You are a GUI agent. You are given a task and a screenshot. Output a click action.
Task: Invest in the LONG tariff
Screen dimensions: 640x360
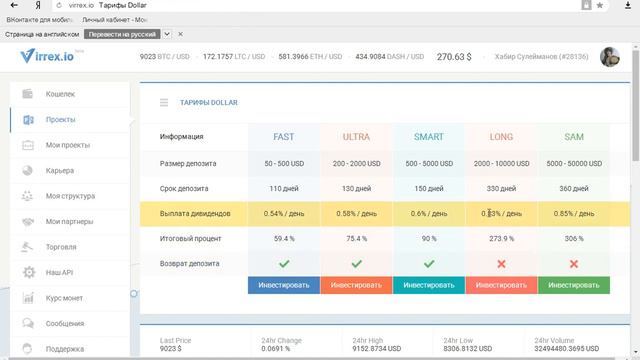tap(501, 285)
